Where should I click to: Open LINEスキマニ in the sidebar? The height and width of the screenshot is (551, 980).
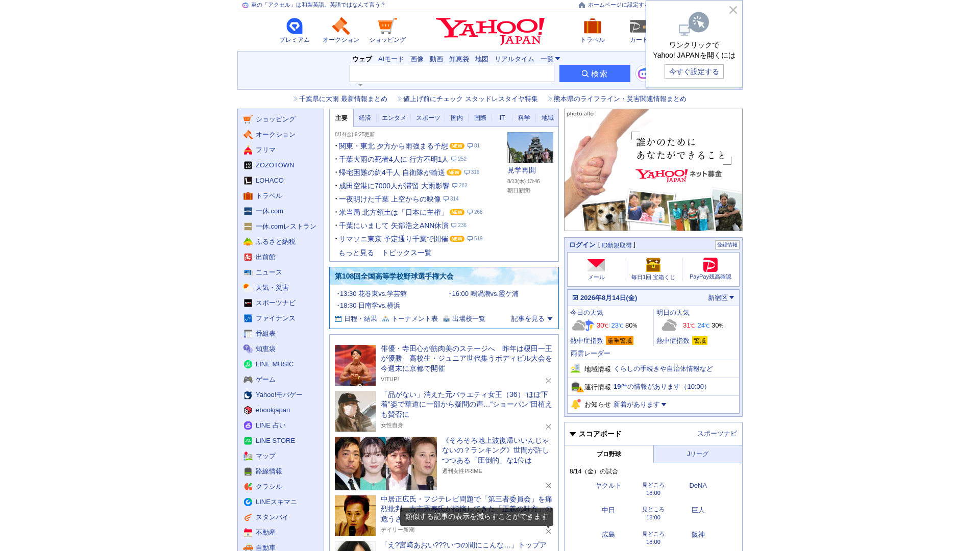(276, 502)
